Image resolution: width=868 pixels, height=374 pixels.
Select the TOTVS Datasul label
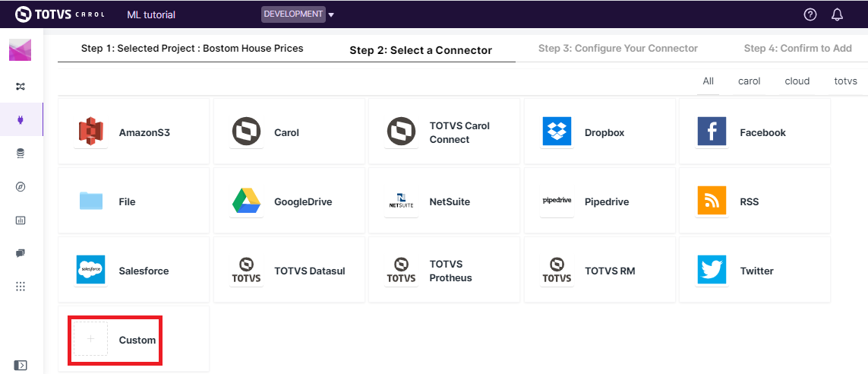pyautogui.click(x=309, y=271)
